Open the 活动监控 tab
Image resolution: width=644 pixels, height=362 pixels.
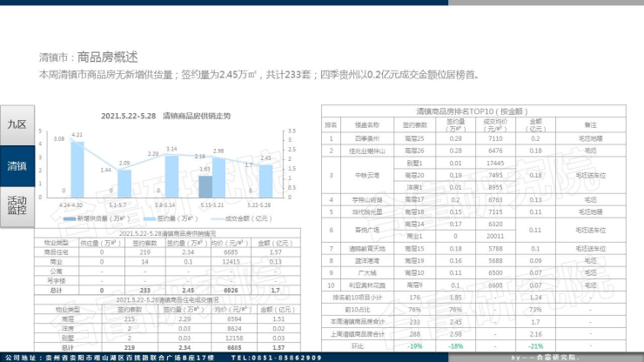point(17,205)
